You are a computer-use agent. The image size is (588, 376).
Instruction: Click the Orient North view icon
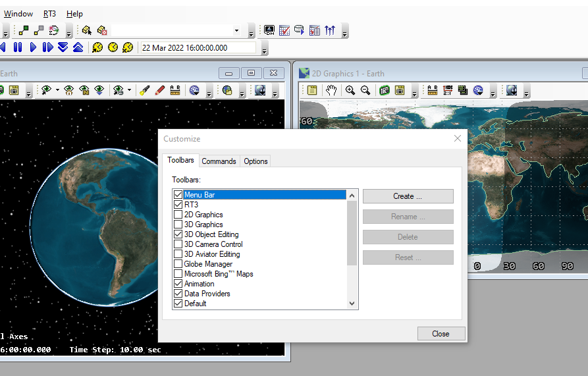(x=84, y=90)
